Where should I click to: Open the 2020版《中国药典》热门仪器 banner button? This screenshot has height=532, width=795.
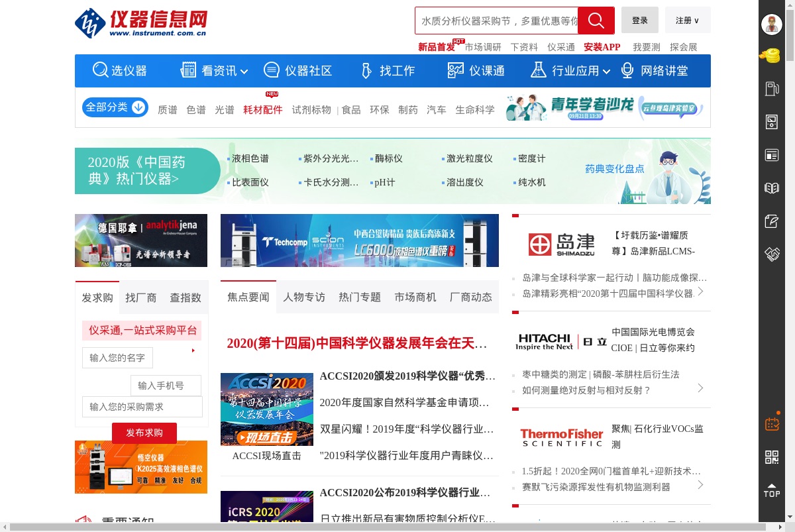(x=147, y=171)
